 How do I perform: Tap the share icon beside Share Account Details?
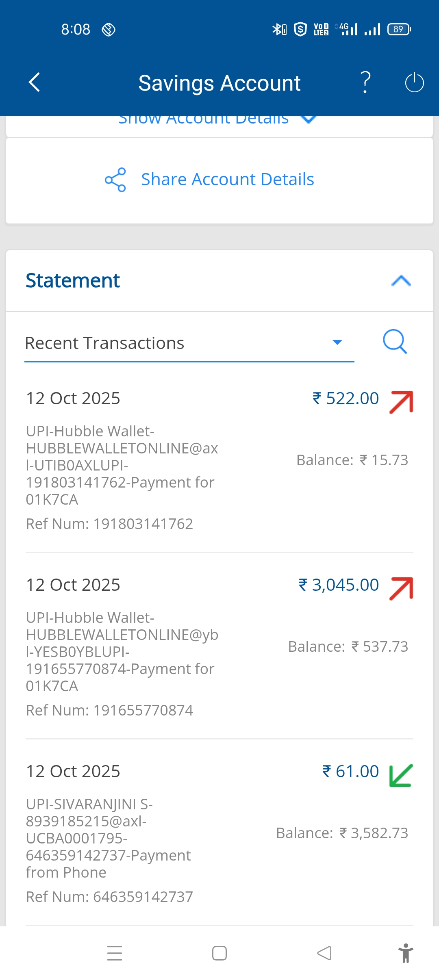point(115,180)
